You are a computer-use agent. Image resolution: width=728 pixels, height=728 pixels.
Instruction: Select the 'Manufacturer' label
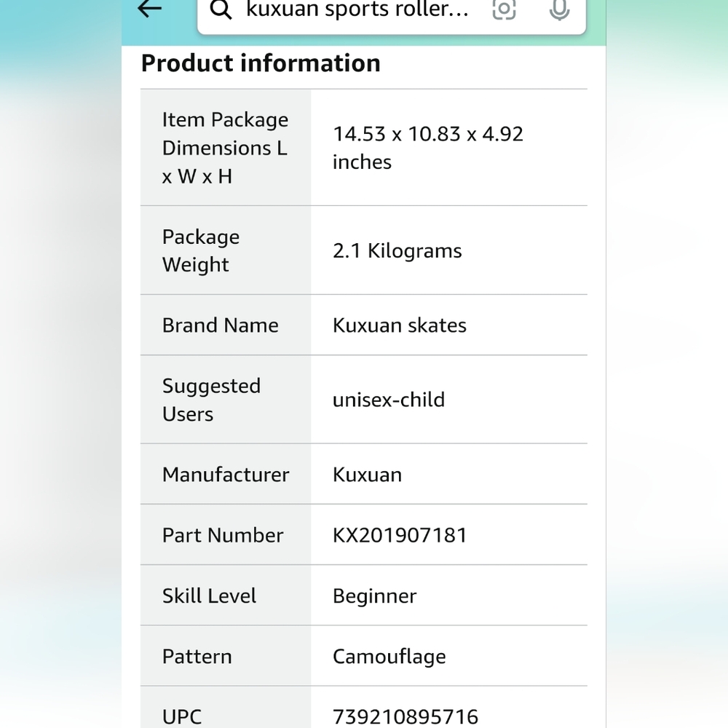click(x=226, y=475)
